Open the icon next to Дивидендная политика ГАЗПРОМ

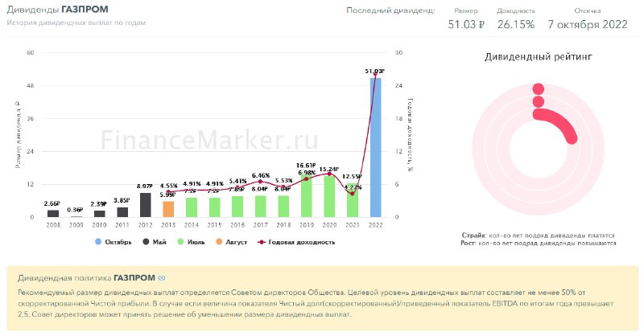pyautogui.click(x=162, y=278)
